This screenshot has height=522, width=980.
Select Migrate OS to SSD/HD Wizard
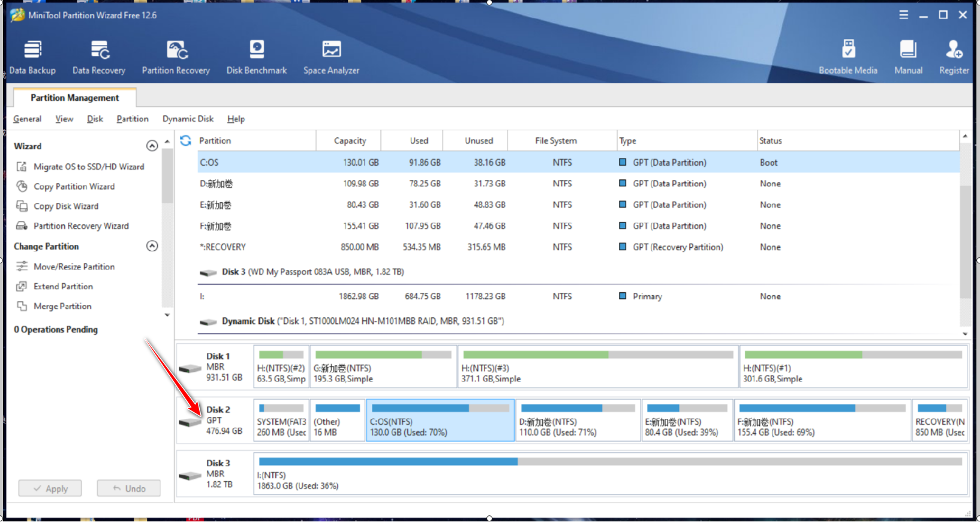(x=89, y=166)
